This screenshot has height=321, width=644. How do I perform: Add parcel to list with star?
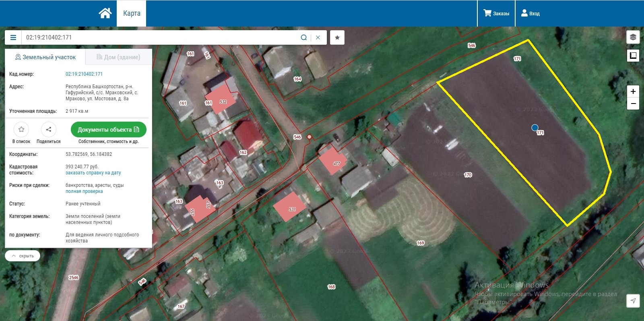(21, 130)
